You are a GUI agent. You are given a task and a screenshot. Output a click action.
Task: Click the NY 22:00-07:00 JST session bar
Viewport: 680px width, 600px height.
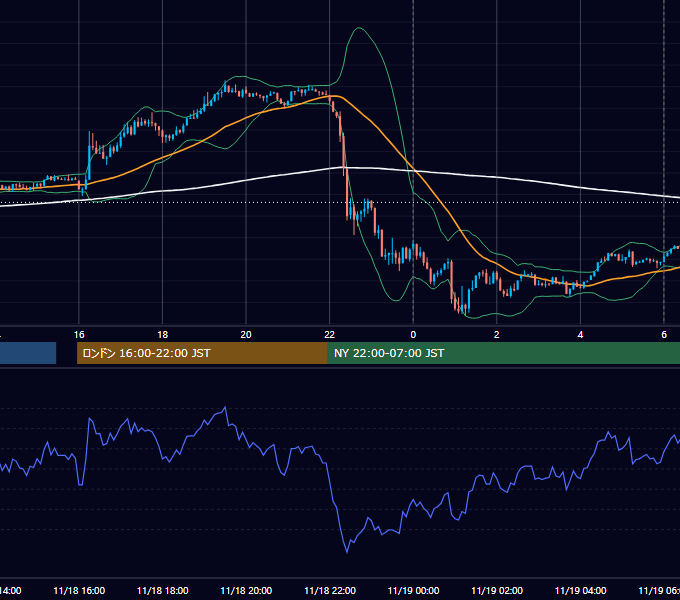point(503,353)
